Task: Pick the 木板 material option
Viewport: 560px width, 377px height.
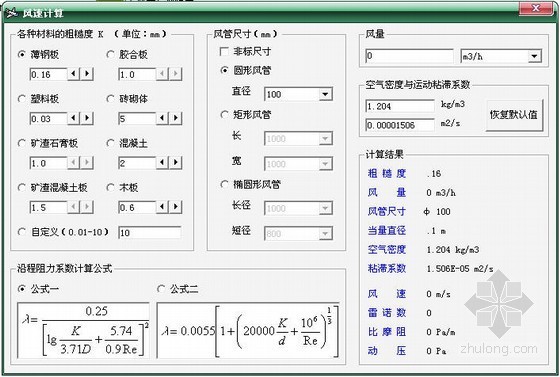Action: [x=110, y=188]
